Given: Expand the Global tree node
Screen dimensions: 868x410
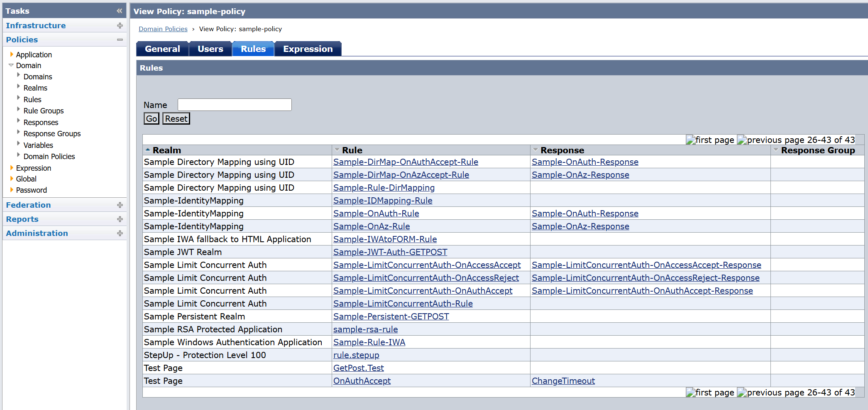Looking at the screenshot, I should (12, 179).
